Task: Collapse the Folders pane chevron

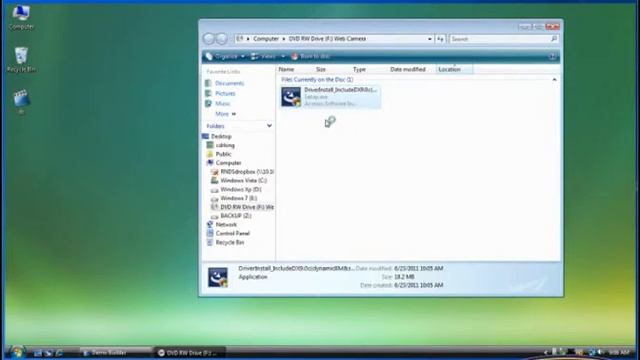Action: [x=269, y=126]
